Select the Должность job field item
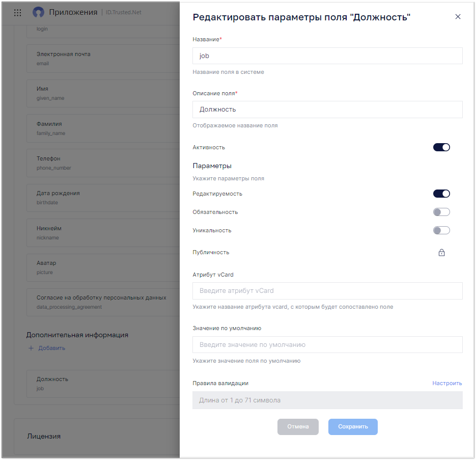The width and height of the screenshot is (476, 460). tap(103, 384)
